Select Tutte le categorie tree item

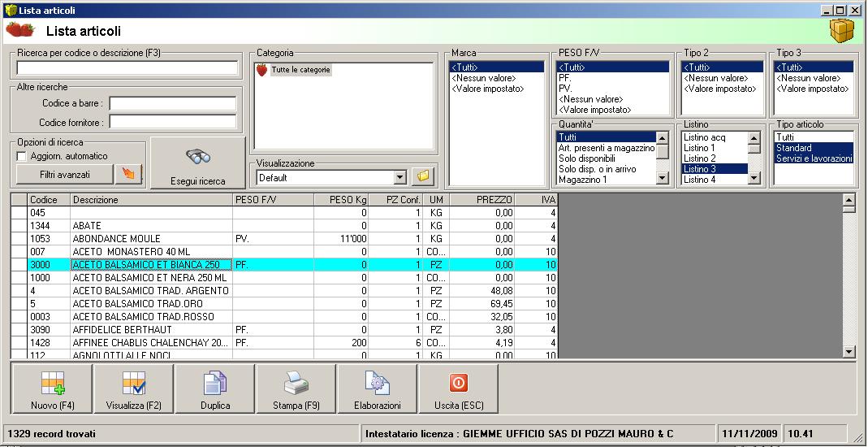300,71
